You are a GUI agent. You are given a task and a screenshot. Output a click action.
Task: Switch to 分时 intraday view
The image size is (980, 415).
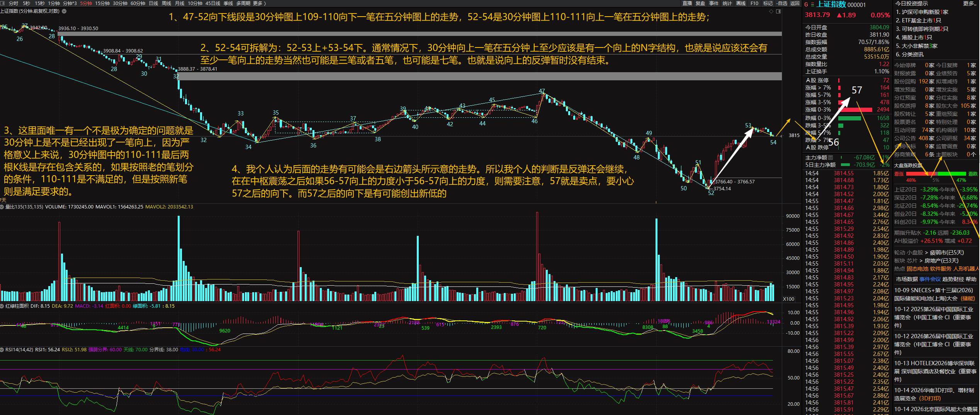(13, 3)
